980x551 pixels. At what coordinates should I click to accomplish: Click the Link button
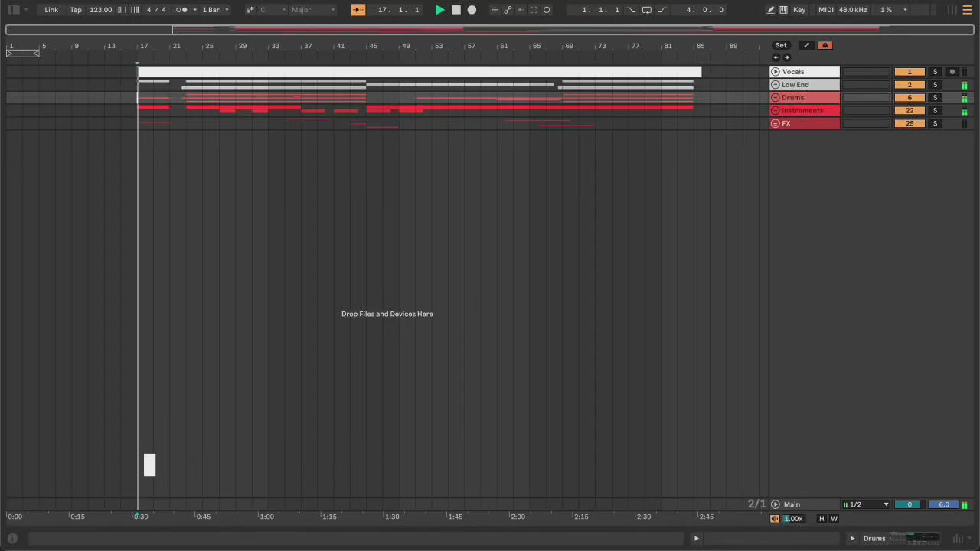pos(51,10)
